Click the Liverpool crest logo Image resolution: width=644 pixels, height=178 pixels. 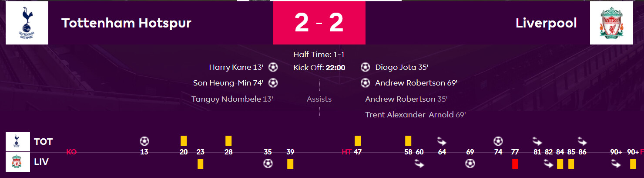click(611, 23)
